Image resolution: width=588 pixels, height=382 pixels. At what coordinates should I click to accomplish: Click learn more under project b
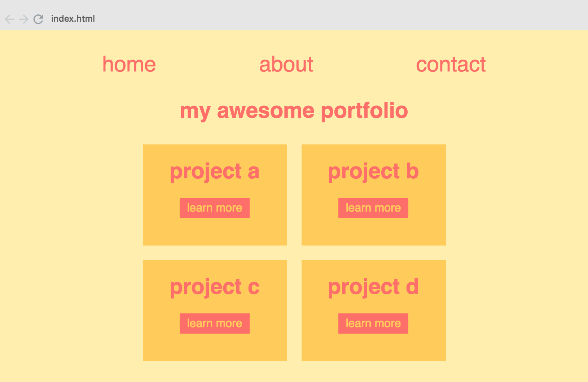pyautogui.click(x=373, y=208)
